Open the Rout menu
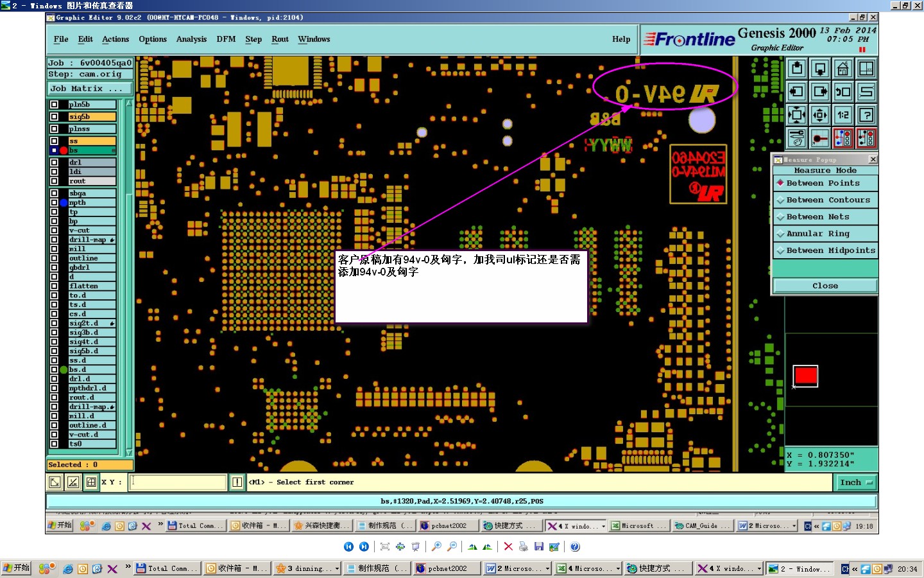 pyautogui.click(x=280, y=39)
